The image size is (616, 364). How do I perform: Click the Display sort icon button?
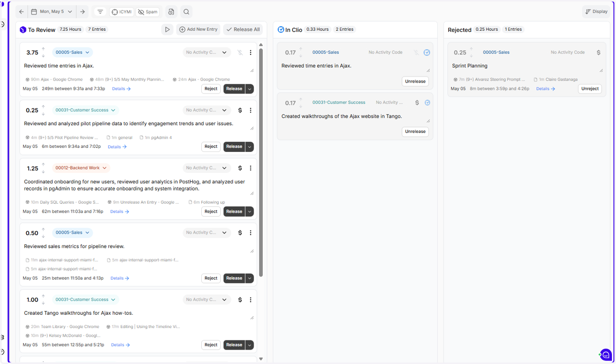point(596,11)
